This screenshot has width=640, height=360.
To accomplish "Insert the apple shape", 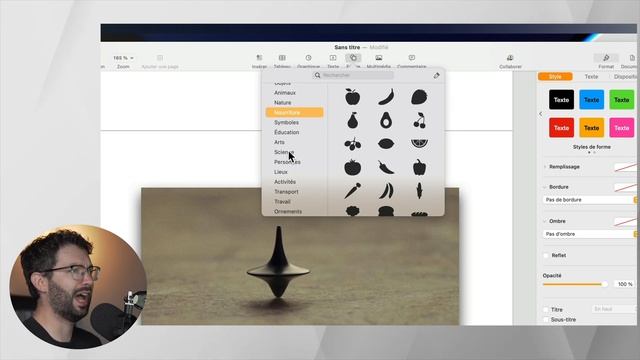I will click(352, 97).
